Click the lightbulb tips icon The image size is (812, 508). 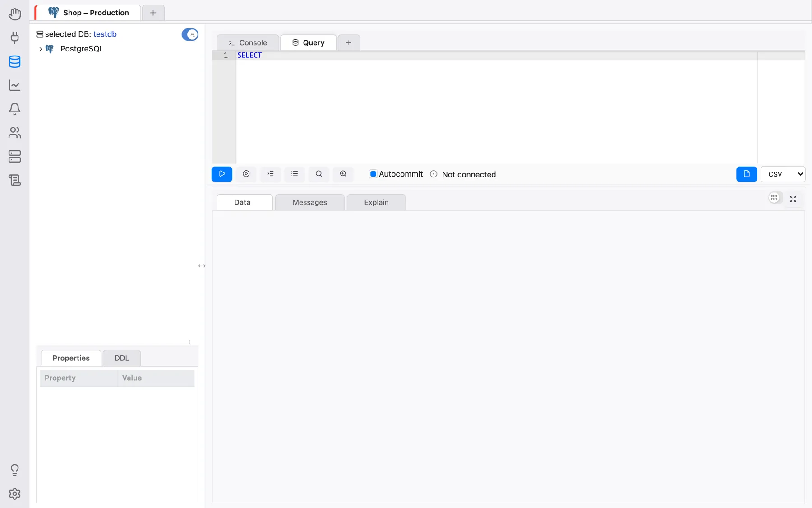[14, 470]
